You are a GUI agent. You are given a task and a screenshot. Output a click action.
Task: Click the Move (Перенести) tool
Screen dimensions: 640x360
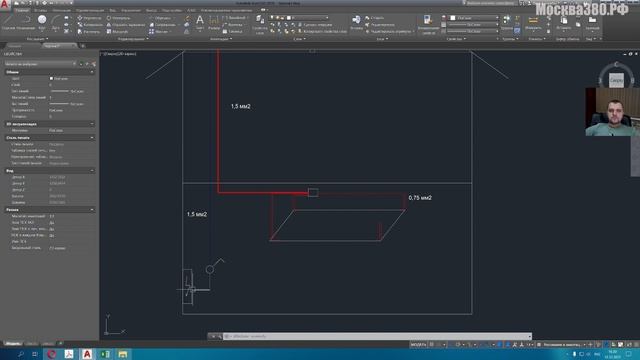coord(89,18)
